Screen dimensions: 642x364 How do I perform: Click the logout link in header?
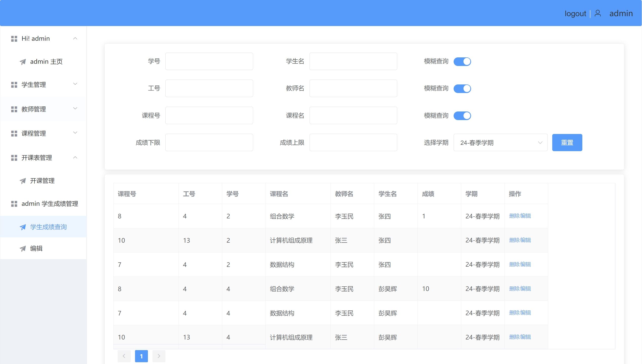click(575, 13)
